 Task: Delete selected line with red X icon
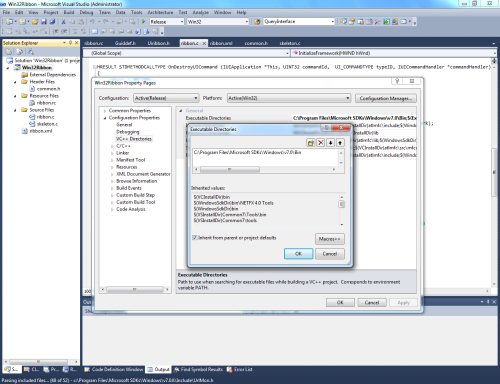[x=321, y=143]
